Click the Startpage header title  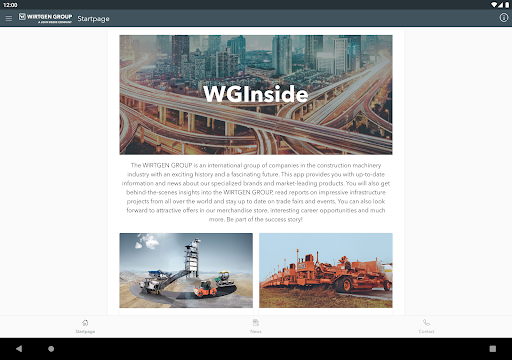[x=93, y=19]
